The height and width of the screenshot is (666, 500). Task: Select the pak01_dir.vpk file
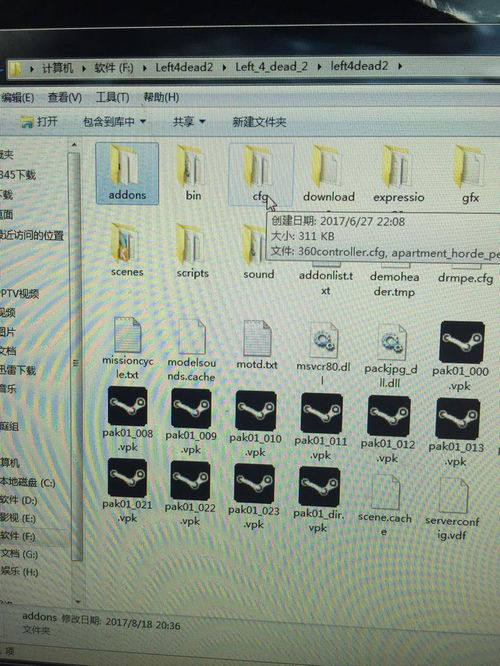click(x=319, y=500)
